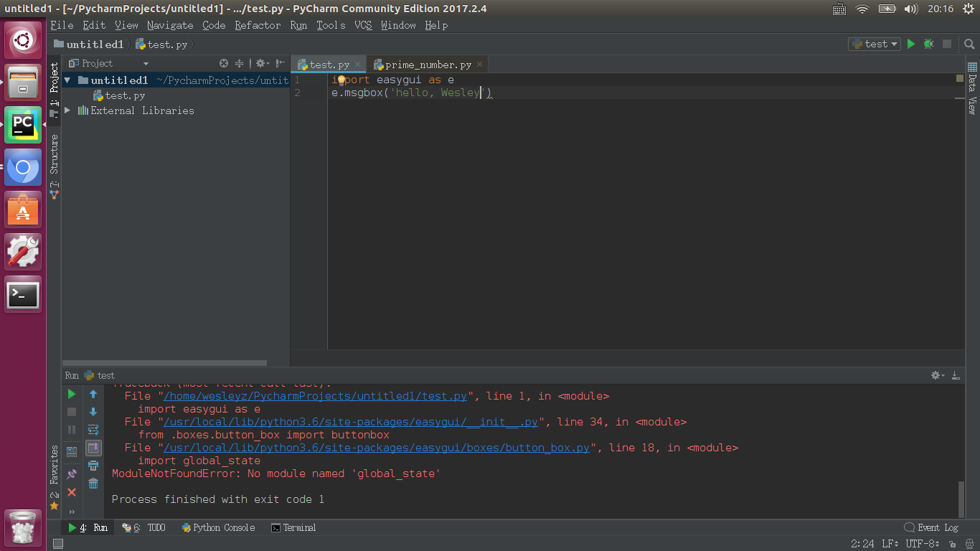980x551 pixels.
Task: Follow the untitled1/test.py traceback link
Action: point(316,396)
